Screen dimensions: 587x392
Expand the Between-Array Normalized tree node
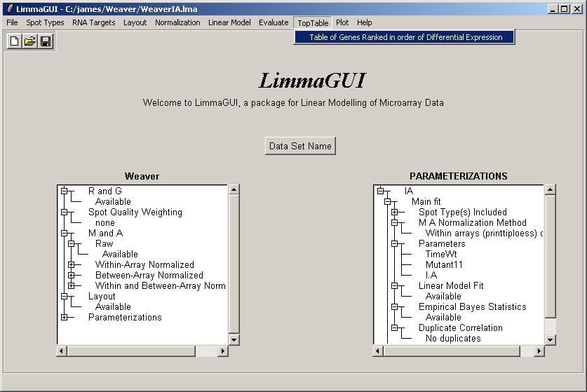coord(72,275)
